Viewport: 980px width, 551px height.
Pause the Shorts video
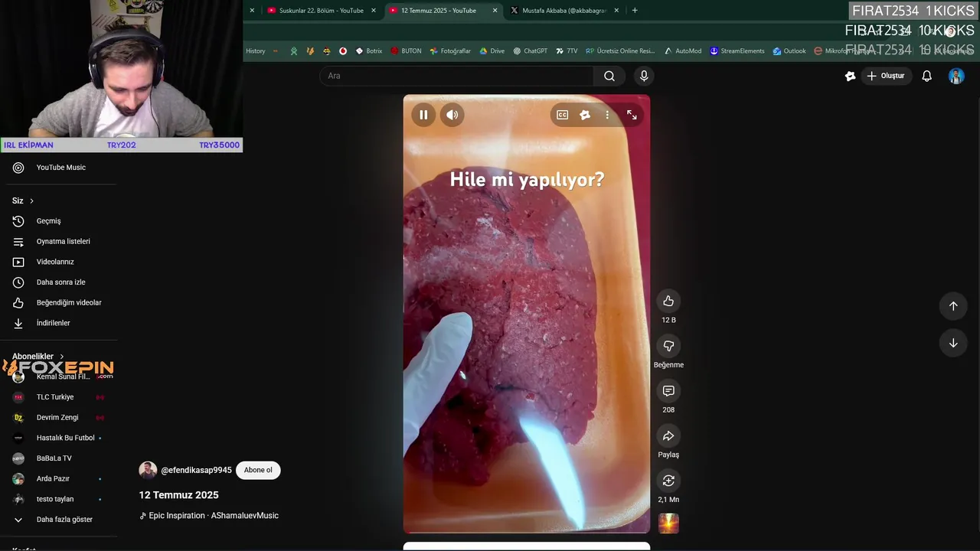point(423,115)
